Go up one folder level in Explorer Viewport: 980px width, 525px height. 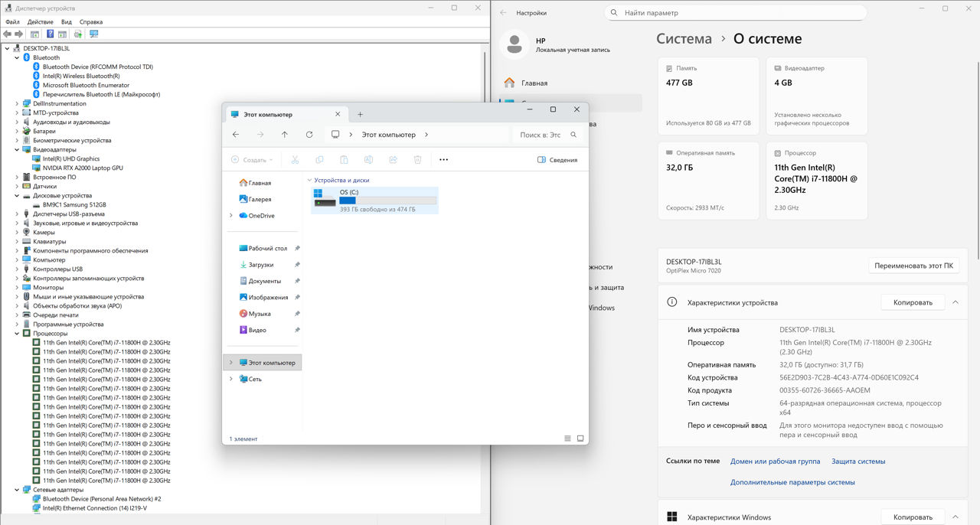(x=285, y=135)
